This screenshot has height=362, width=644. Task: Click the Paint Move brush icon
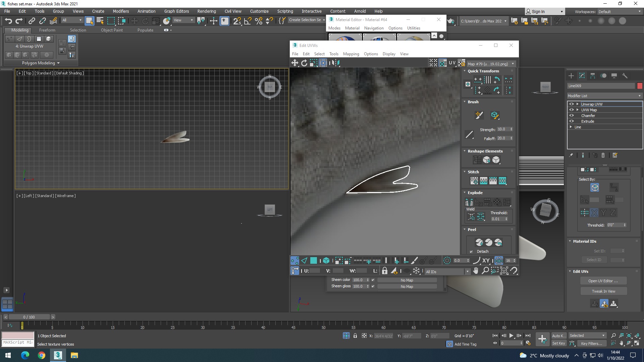click(x=479, y=115)
